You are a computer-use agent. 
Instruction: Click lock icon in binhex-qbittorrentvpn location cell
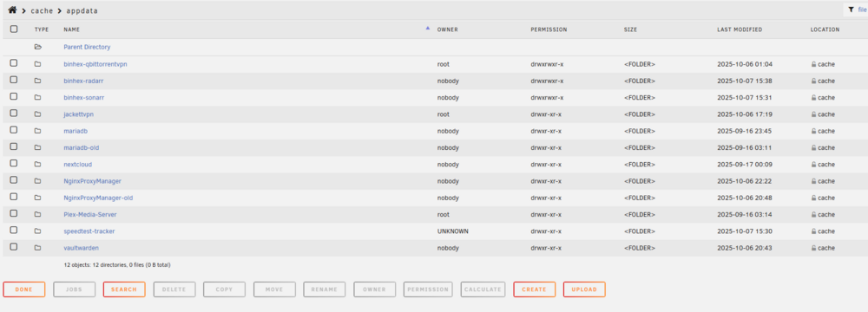[813, 64]
